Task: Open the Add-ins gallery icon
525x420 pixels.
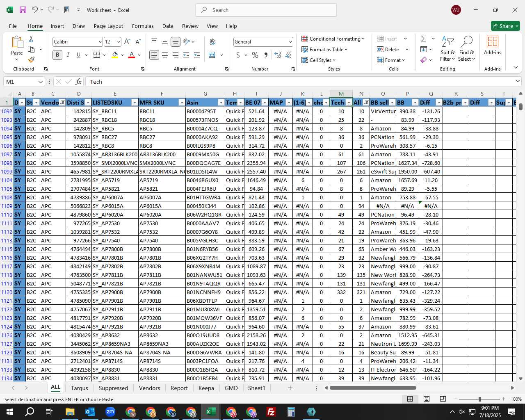Action: (492, 42)
